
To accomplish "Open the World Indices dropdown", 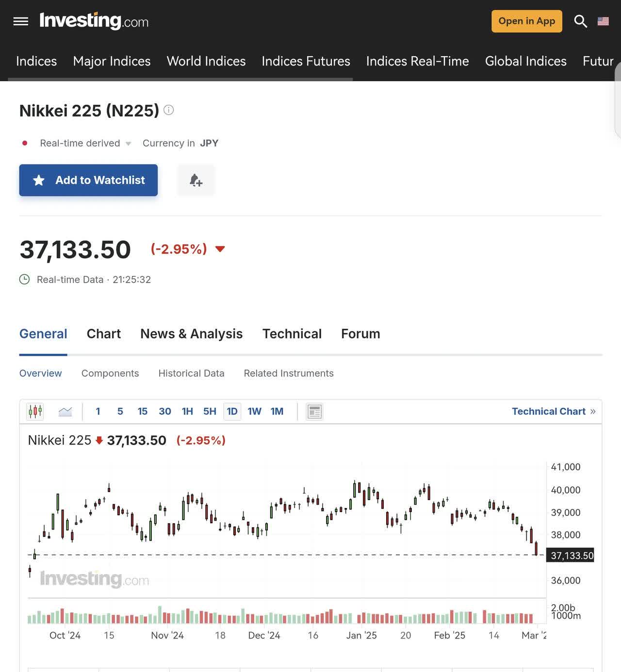I will click(x=206, y=62).
